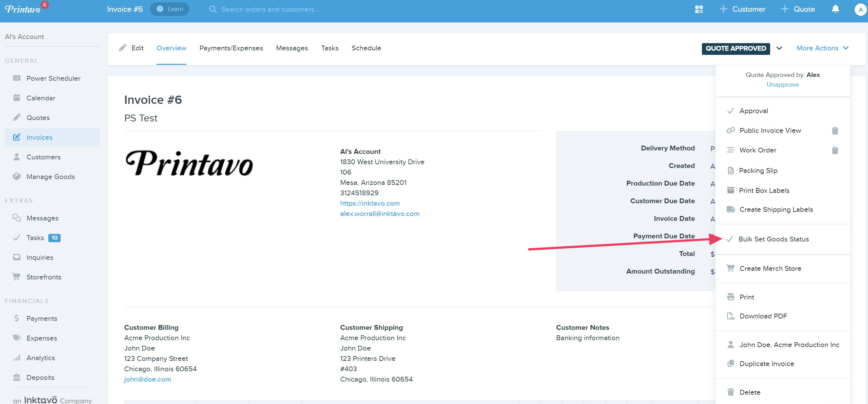The height and width of the screenshot is (404, 868).
Task: Click the Duplicate Invoice copy icon
Action: (x=731, y=363)
